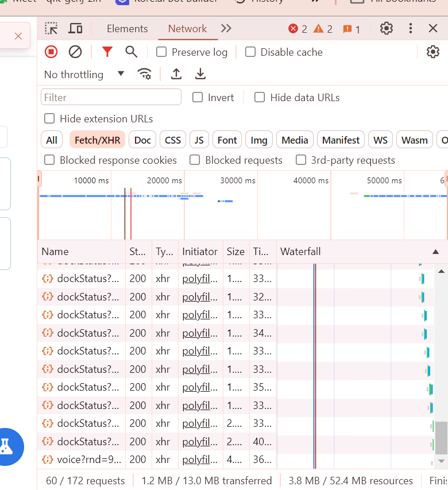The width and height of the screenshot is (448, 490).
Task: Switch to the Elements tab
Action: 127,29
